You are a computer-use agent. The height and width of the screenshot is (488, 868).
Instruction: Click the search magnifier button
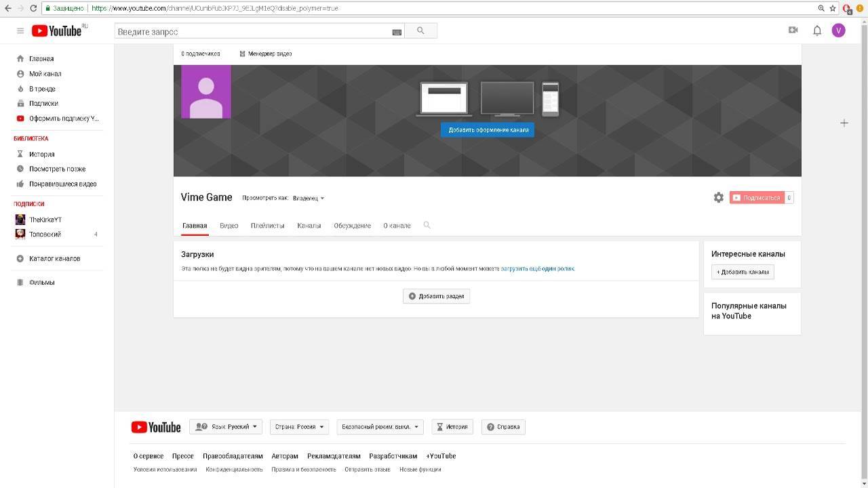pyautogui.click(x=420, y=30)
